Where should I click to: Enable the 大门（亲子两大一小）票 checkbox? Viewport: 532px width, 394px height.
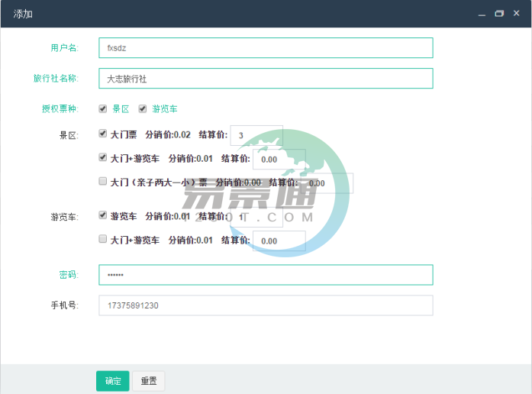(x=103, y=182)
